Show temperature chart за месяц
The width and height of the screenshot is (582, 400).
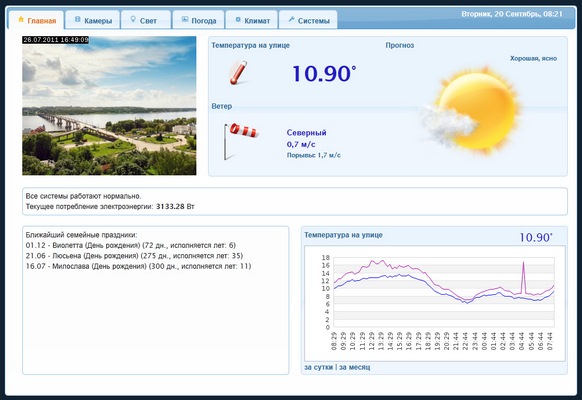pos(354,367)
